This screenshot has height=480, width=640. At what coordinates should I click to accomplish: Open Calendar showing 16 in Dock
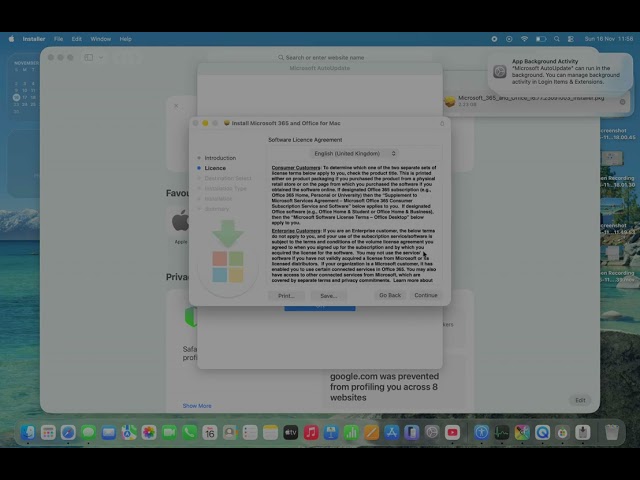[x=210, y=433]
